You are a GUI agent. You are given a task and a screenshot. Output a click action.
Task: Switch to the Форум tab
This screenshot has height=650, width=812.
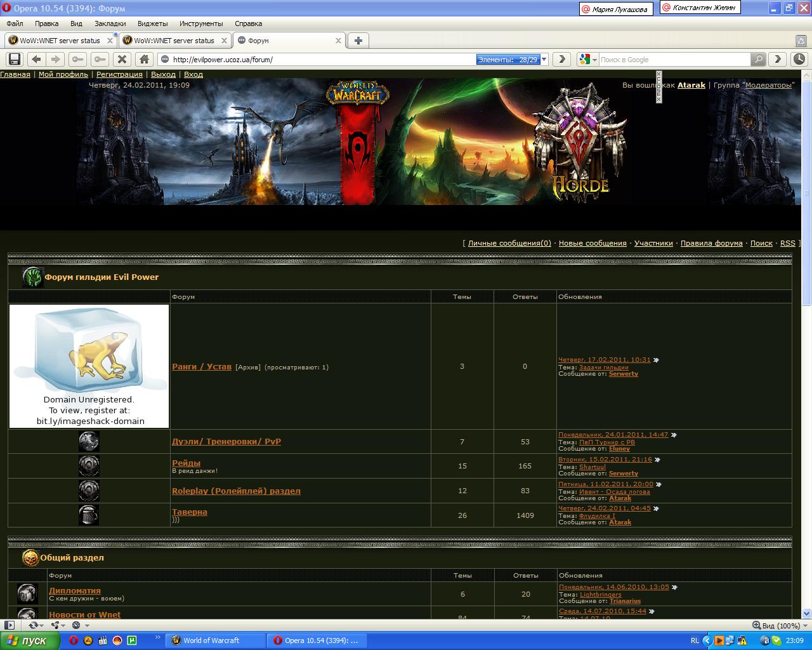(289, 41)
